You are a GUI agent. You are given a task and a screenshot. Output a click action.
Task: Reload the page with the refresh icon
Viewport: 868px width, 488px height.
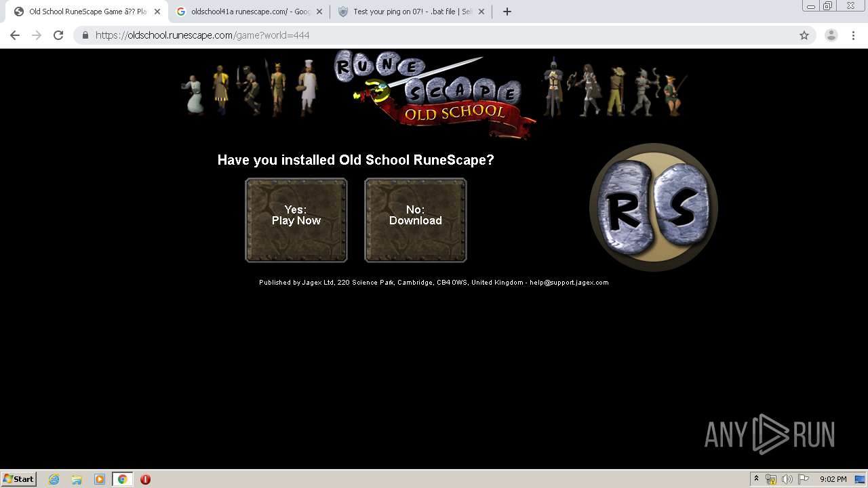(x=58, y=35)
